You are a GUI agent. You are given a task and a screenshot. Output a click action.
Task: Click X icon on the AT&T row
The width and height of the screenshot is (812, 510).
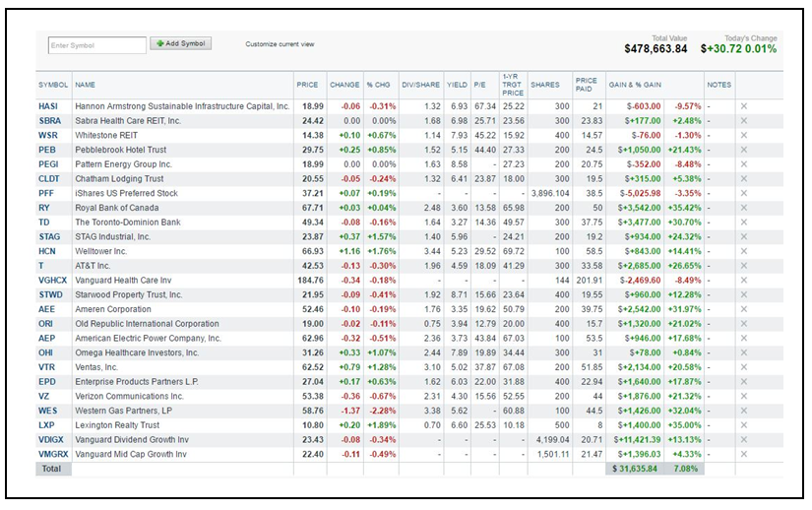(x=744, y=266)
